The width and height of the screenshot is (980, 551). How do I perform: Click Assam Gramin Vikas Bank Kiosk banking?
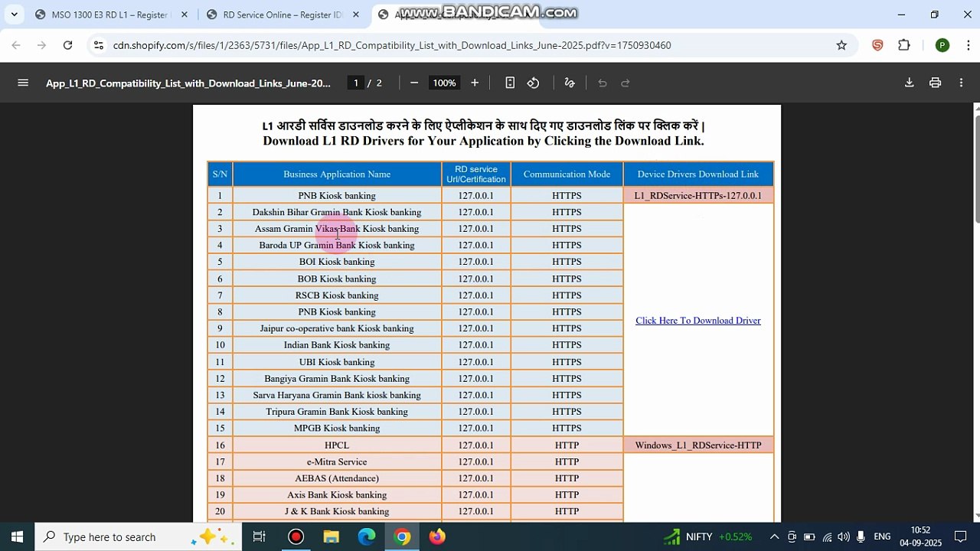pyautogui.click(x=337, y=229)
